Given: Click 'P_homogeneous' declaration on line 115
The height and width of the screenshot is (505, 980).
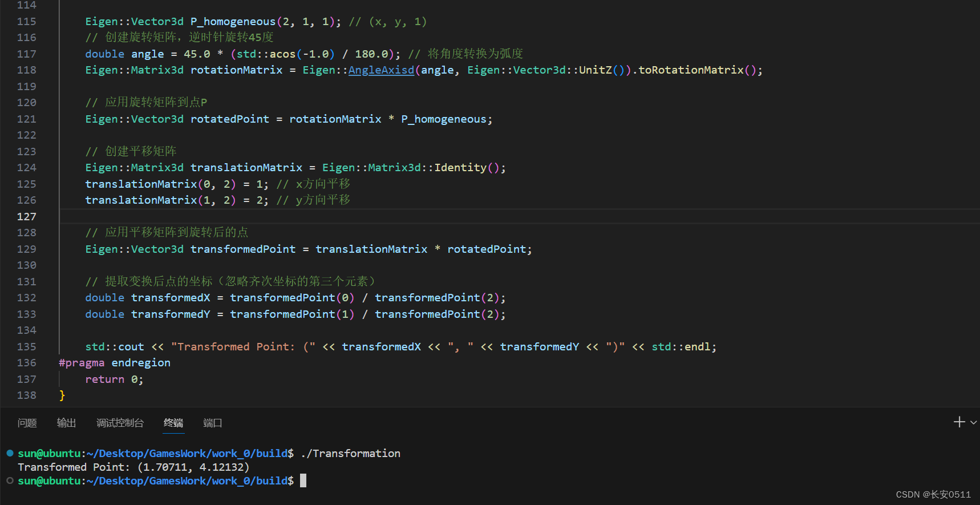Looking at the screenshot, I should pyautogui.click(x=233, y=22).
